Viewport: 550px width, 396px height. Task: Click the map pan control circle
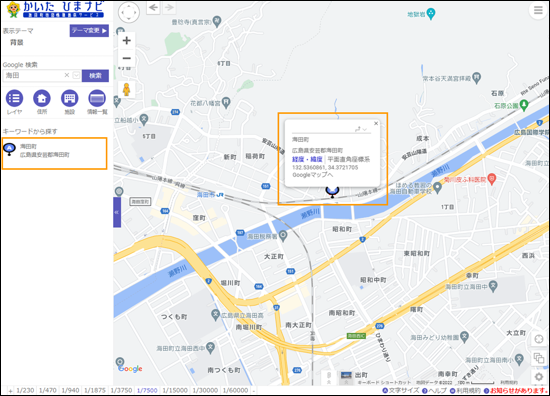click(129, 12)
